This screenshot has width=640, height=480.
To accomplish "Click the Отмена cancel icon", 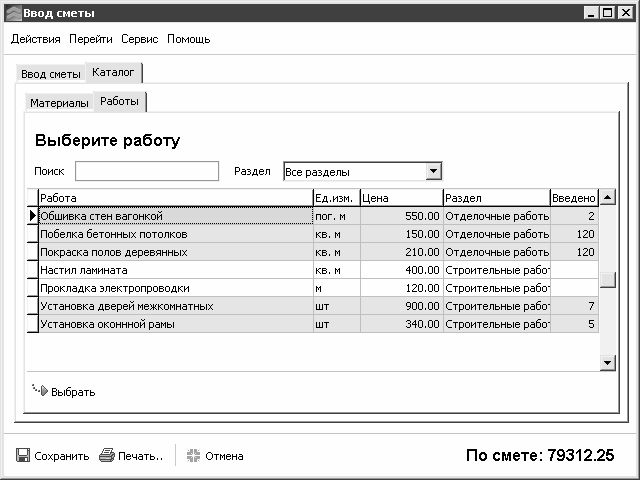I will [193, 456].
